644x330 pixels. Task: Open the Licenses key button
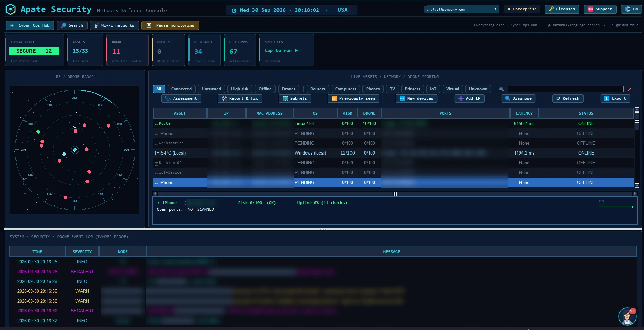(562, 9)
